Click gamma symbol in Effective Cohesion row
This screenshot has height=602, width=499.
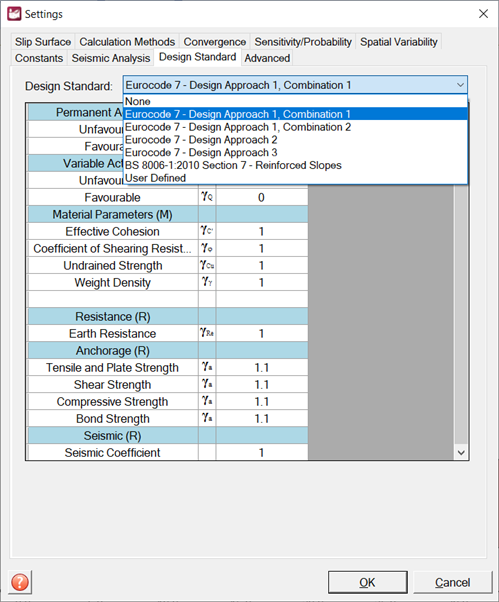click(x=207, y=231)
